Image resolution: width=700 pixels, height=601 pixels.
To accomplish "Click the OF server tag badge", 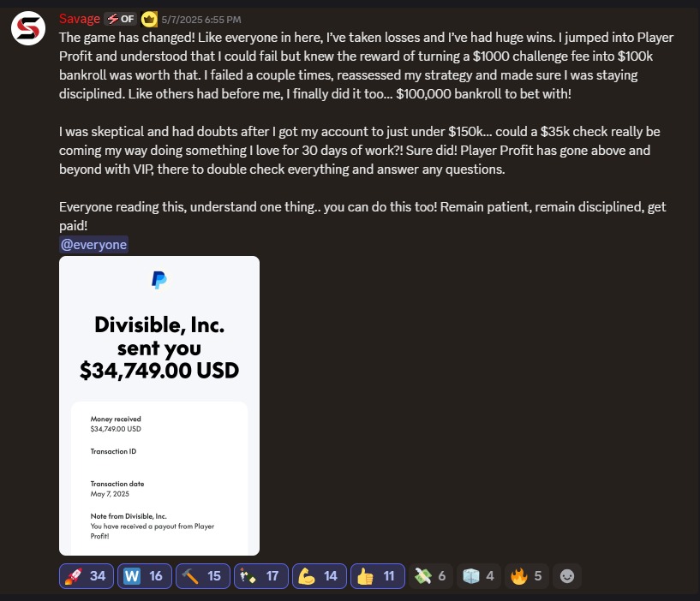I will (121, 19).
